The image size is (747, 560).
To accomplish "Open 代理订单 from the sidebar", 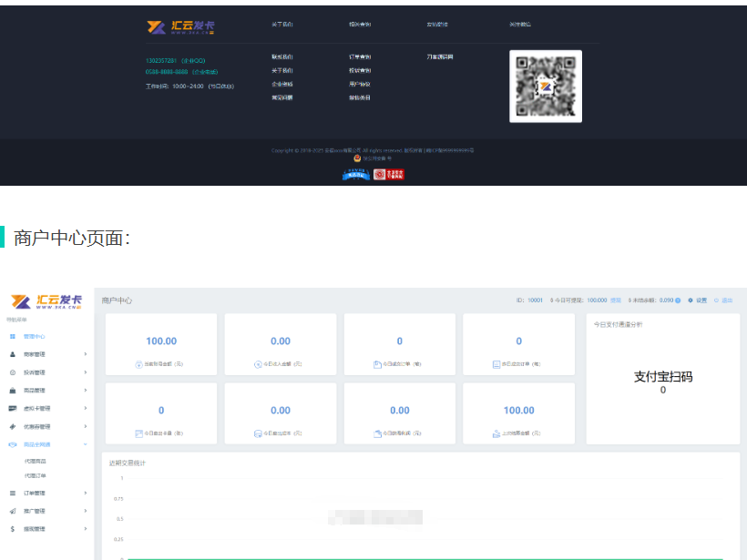I will (35, 475).
